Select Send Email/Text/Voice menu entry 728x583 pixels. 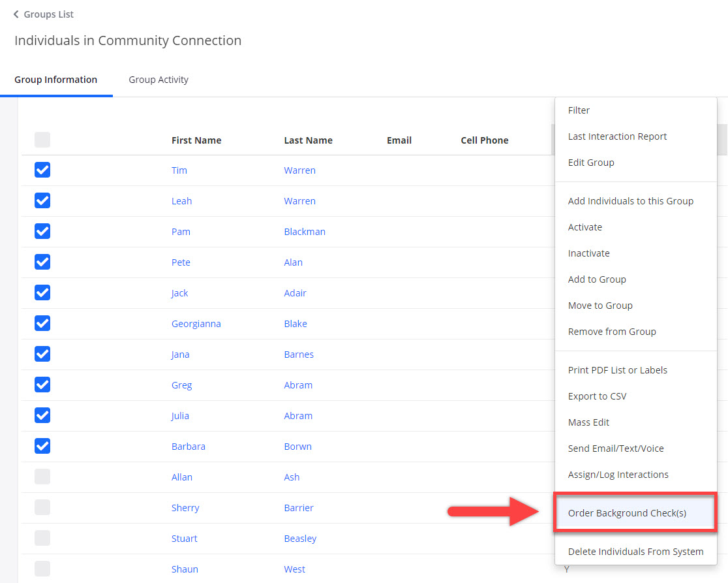(616, 449)
